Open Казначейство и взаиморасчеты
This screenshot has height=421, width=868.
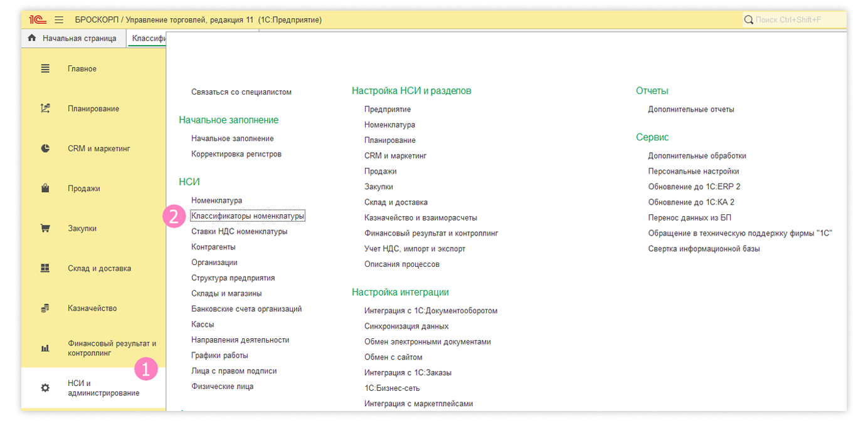tap(421, 218)
